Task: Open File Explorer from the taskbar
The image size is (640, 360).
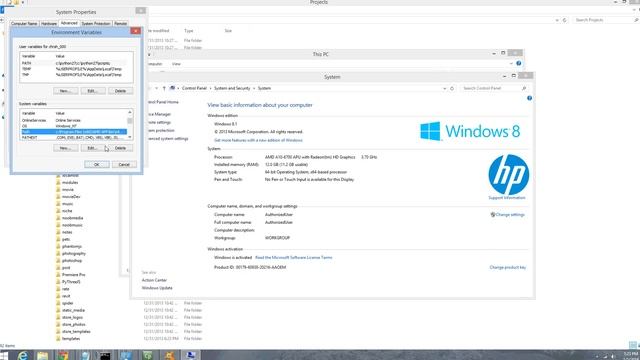Action: tap(42, 355)
